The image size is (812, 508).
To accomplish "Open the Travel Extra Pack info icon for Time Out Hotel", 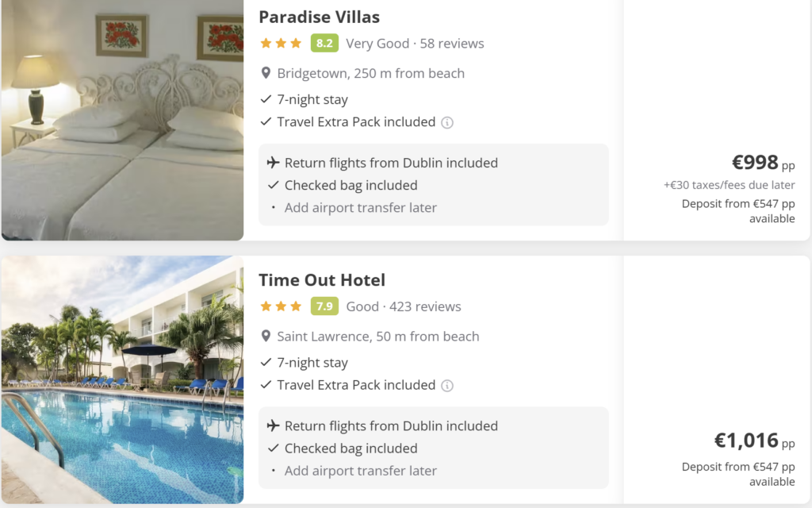I will (447, 386).
